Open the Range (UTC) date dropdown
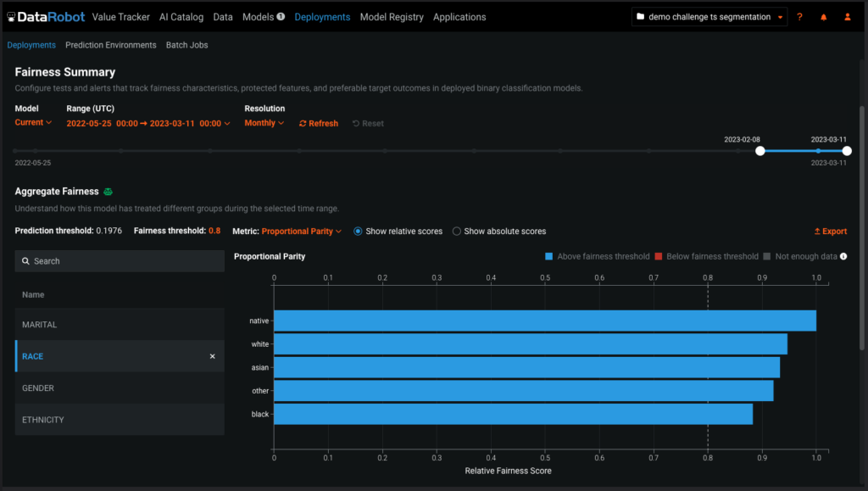 [148, 124]
